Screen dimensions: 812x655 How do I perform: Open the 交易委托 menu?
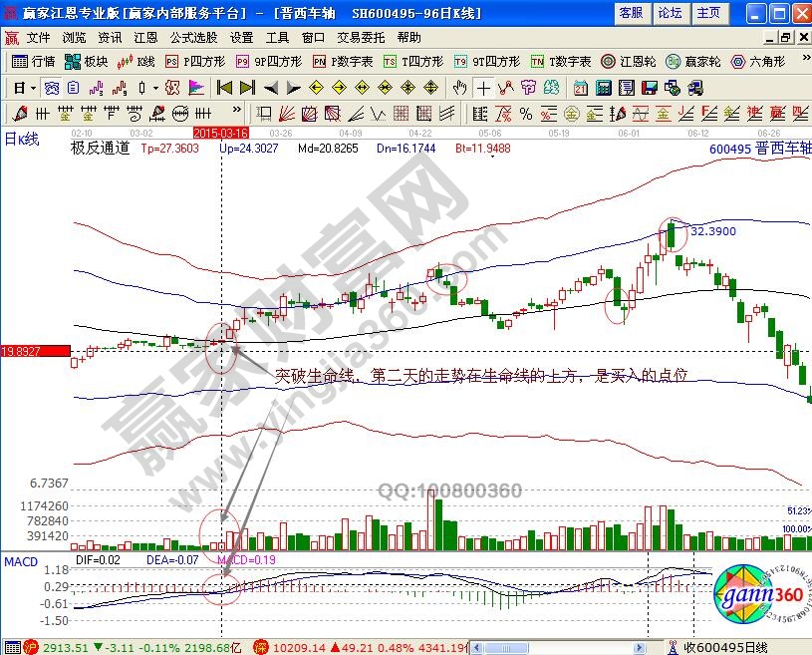pyautogui.click(x=361, y=37)
